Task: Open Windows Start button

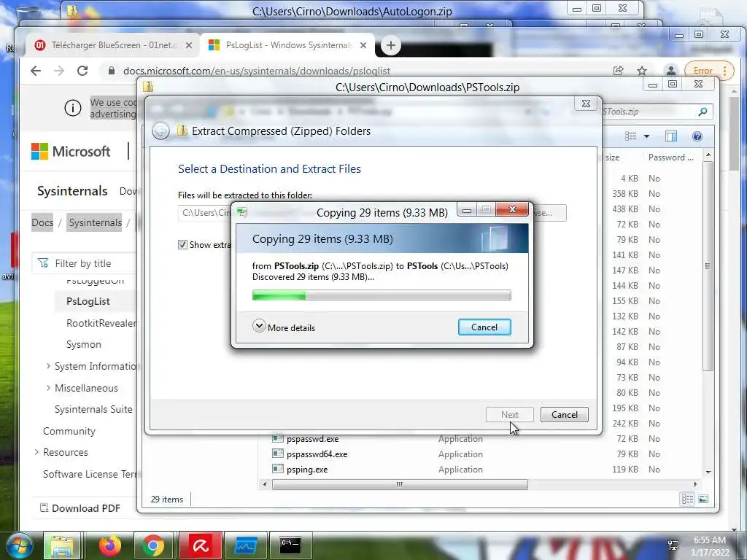Action: click(x=19, y=545)
